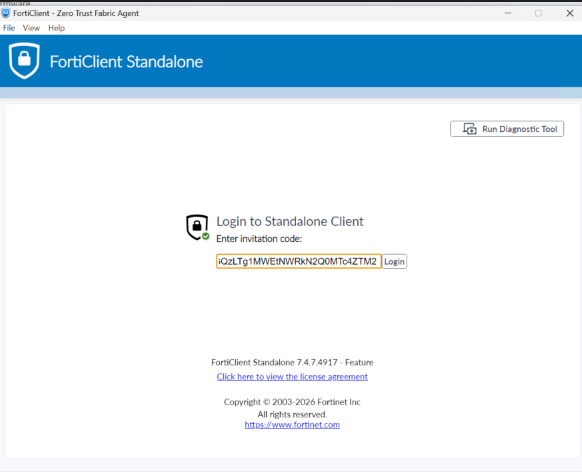Click the FortiClient Standalone 7.4.7.4917 version text

[292, 362]
